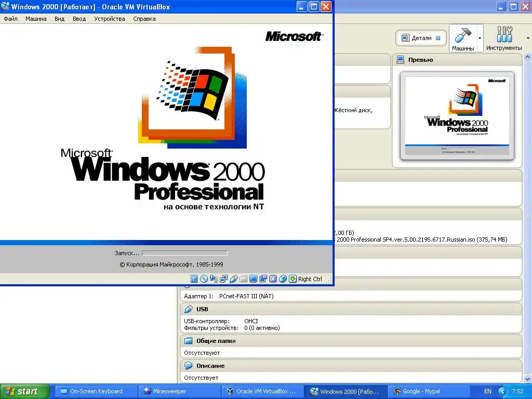This screenshot has height=399, width=532.
Task: Open the Инструменты dropdown arrow
Action: click(528, 38)
